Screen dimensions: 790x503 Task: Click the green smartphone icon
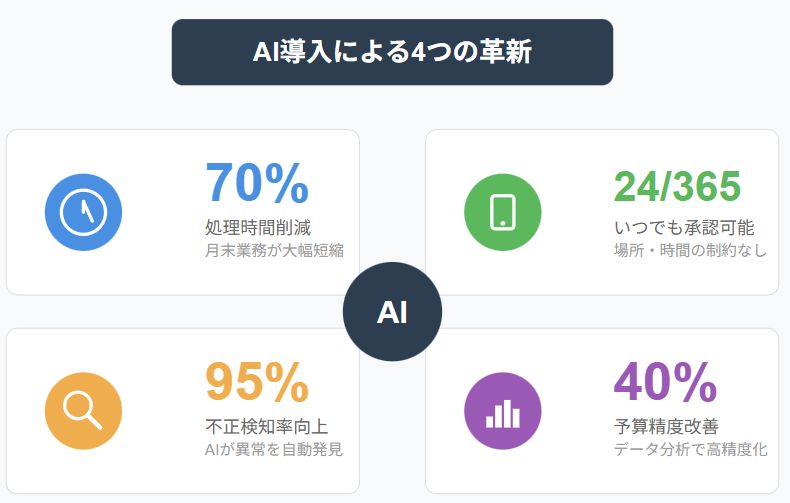coord(503,212)
